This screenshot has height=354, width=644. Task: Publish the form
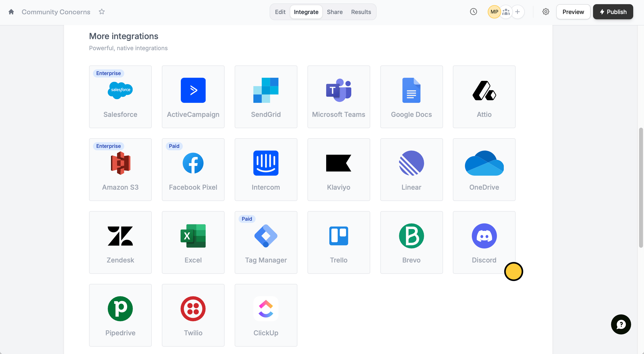(x=613, y=12)
